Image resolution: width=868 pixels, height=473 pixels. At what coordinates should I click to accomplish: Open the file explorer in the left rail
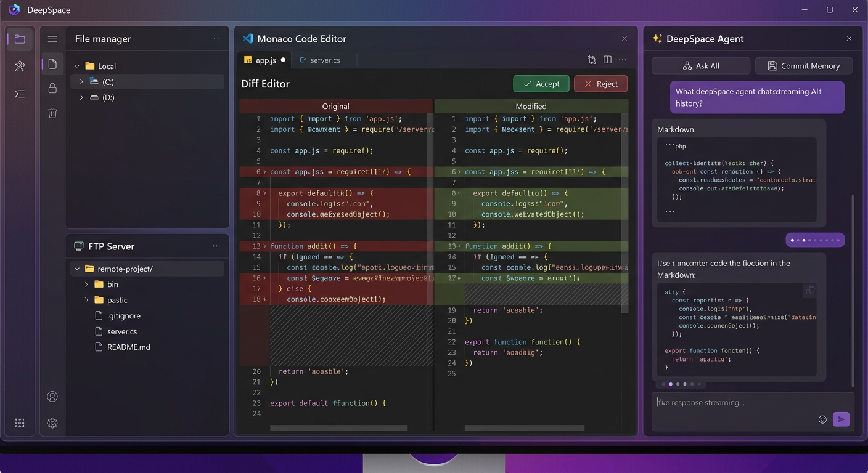(20, 39)
